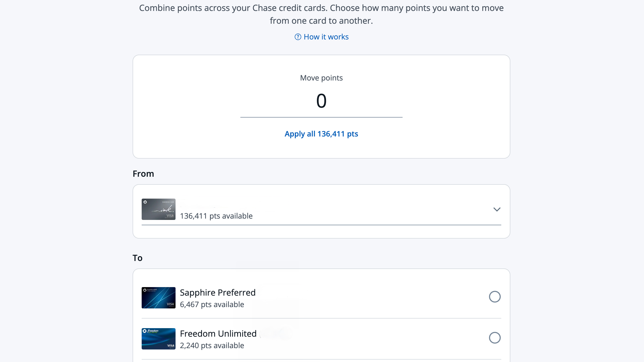644x362 pixels.
Task: Click the question mark help icon
Action: 298,37
